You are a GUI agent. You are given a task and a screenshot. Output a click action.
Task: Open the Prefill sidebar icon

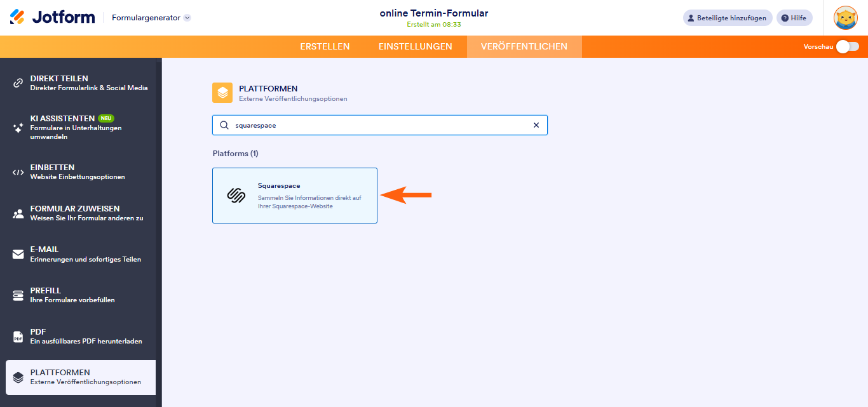pos(18,295)
